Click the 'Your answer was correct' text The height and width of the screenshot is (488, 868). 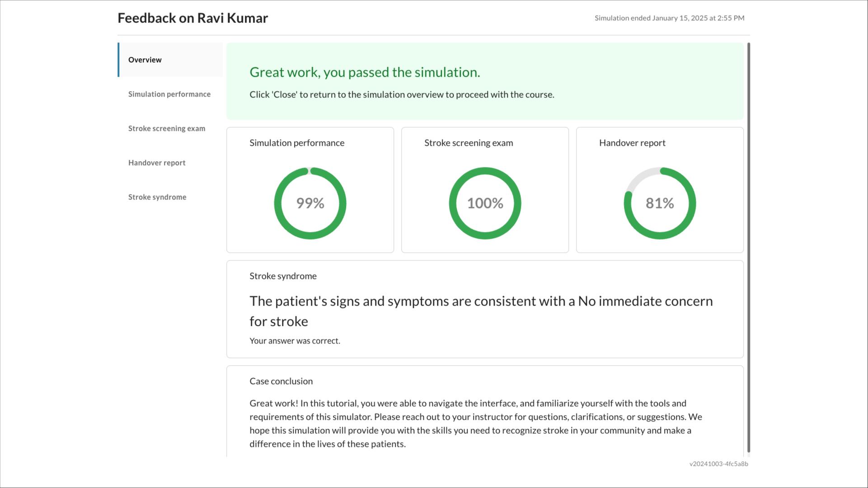[295, 341]
